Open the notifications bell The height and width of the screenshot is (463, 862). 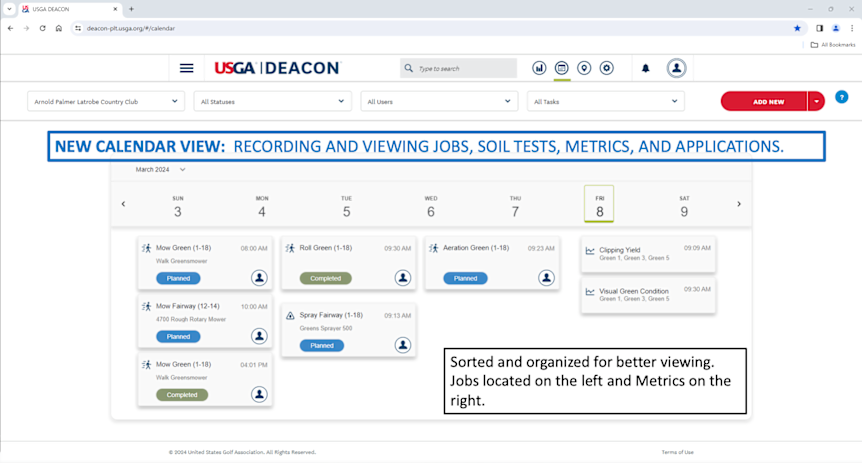point(645,68)
